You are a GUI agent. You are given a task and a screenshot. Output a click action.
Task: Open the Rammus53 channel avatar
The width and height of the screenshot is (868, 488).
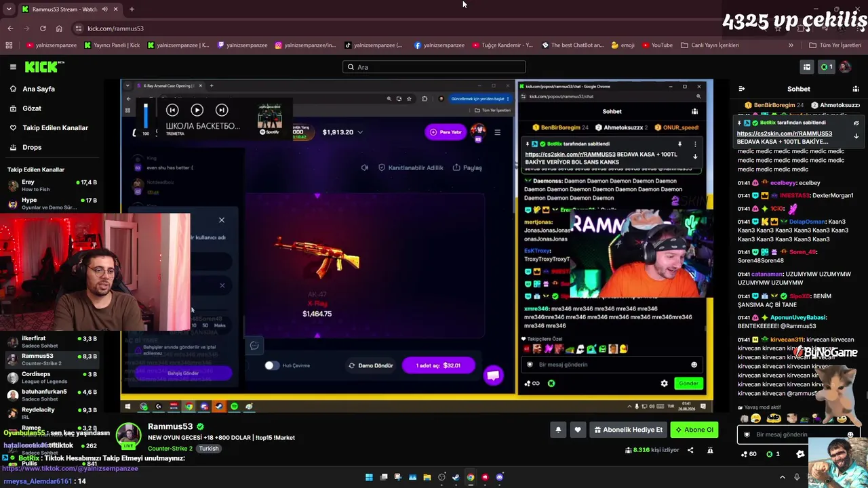[x=128, y=436]
